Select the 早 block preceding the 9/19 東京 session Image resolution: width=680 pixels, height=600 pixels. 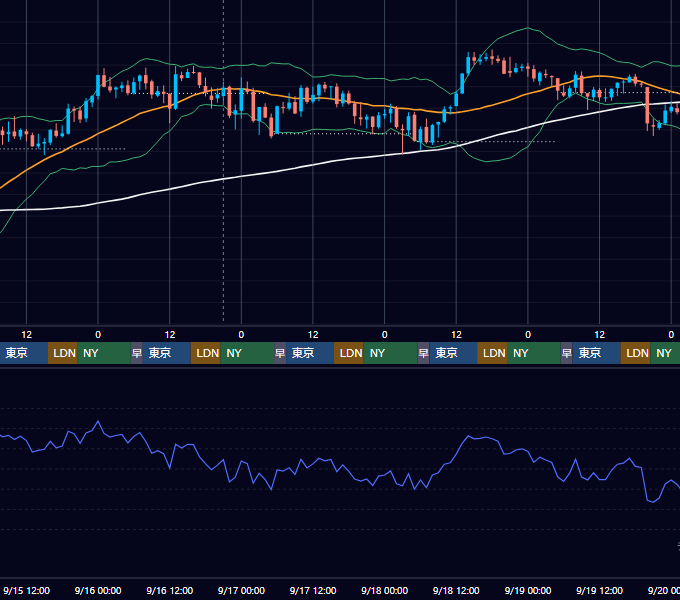tap(566, 353)
